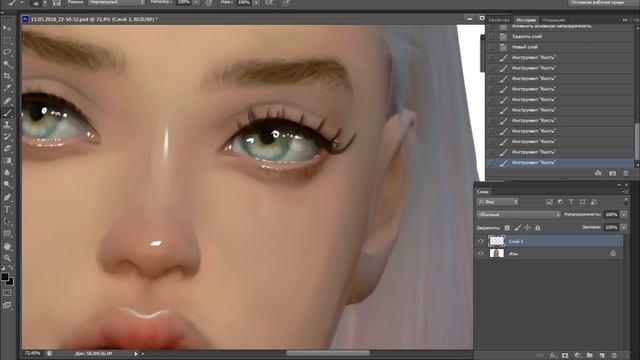Toggle pixel layer filter icon

tap(549, 202)
